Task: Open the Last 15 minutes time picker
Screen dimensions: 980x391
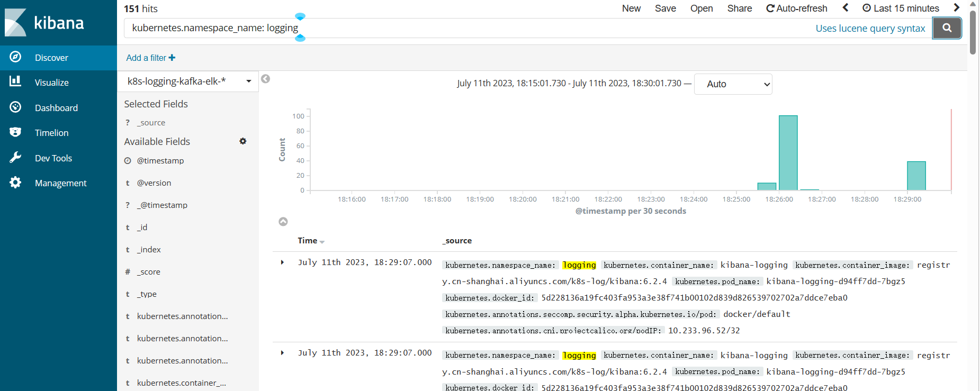Action: click(901, 8)
